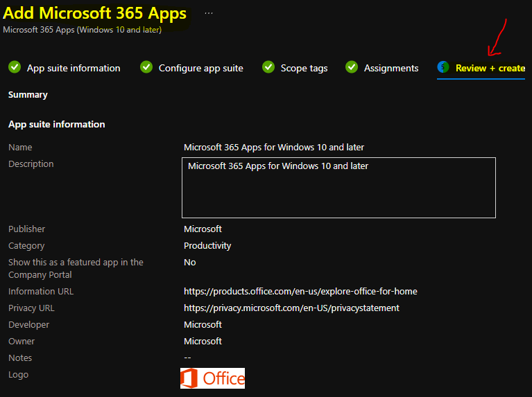Screen dimensions: 532x397
Task: Click the Publisher value Microsoft
Action: pos(203,229)
